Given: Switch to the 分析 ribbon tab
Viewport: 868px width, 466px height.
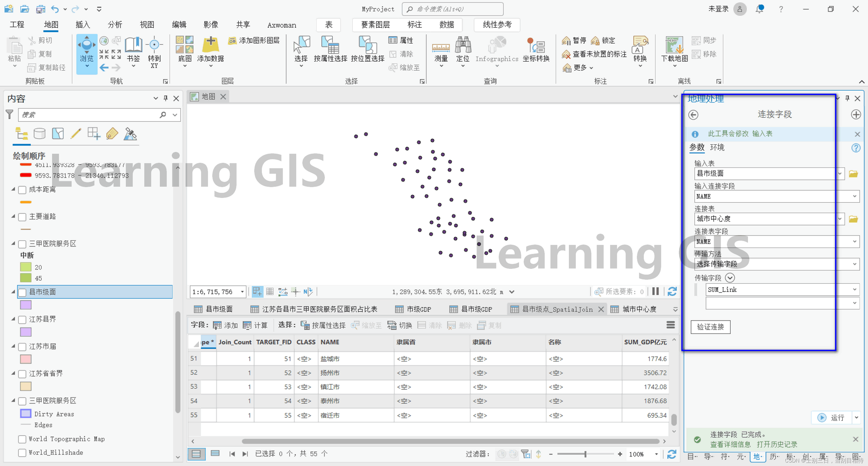Looking at the screenshot, I should (x=115, y=25).
